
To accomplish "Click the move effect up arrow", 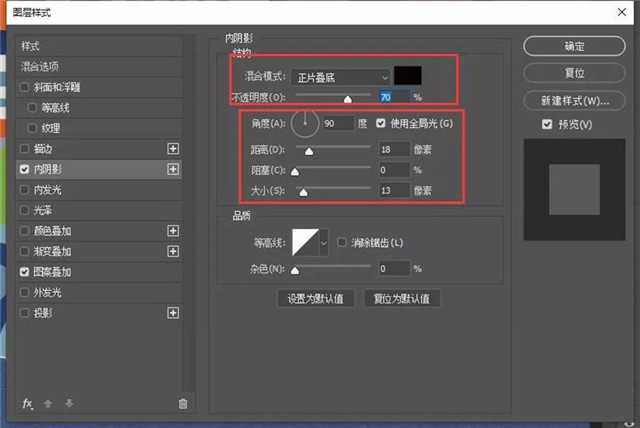I will click(x=49, y=403).
